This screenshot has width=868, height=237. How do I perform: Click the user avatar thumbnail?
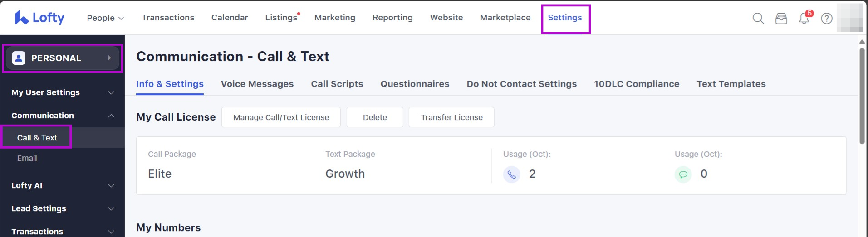pos(849,18)
